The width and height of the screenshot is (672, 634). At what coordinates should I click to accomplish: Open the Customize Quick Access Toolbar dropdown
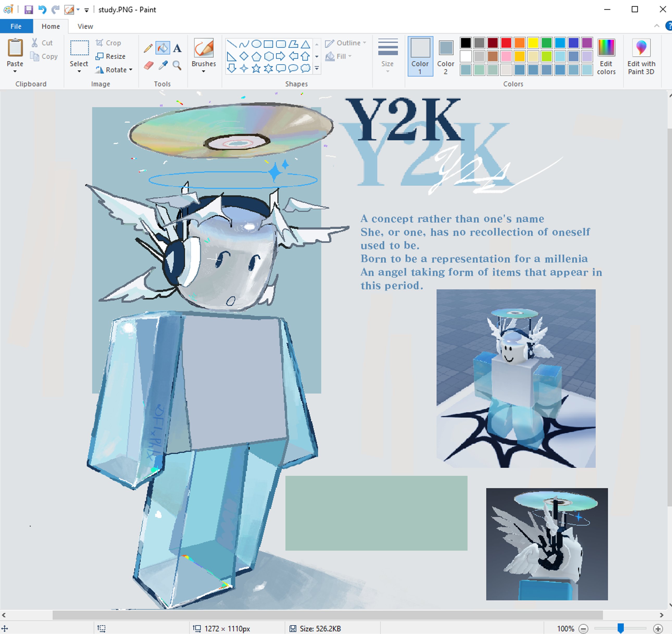[86, 10]
